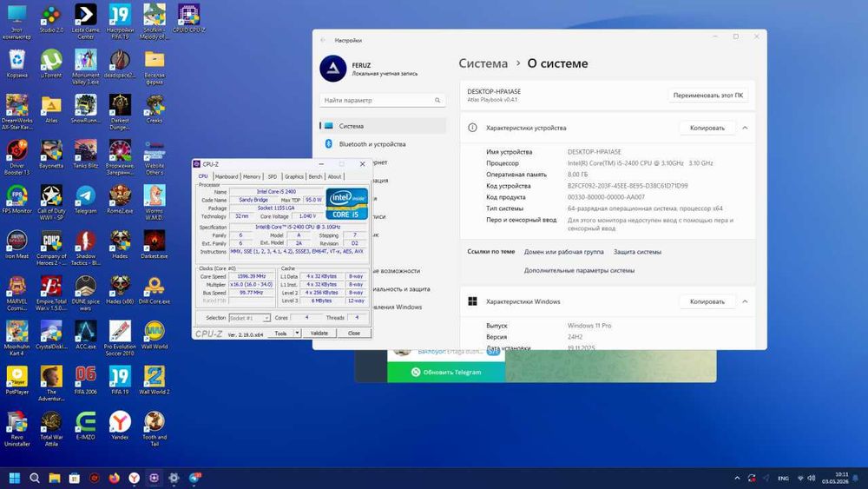
Task: Open the Telegram desktop icon
Action: click(85, 200)
